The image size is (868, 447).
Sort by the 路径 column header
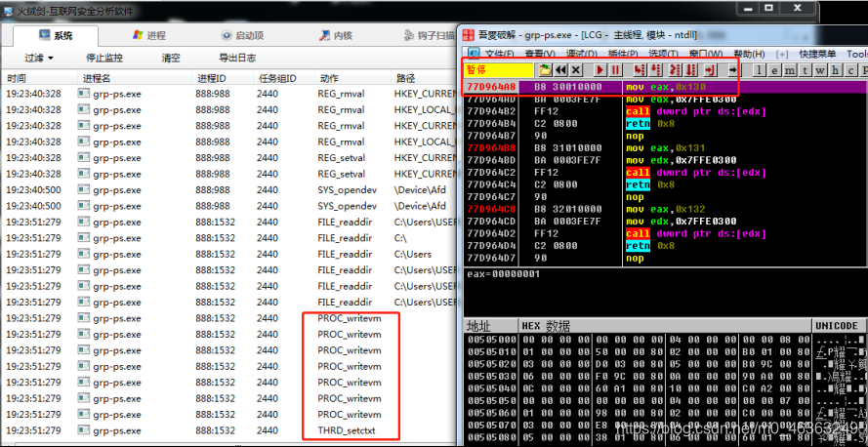[x=424, y=78]
